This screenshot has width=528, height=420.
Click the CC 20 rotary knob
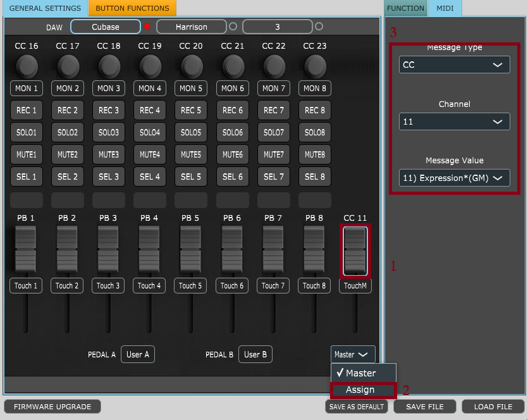191,66
